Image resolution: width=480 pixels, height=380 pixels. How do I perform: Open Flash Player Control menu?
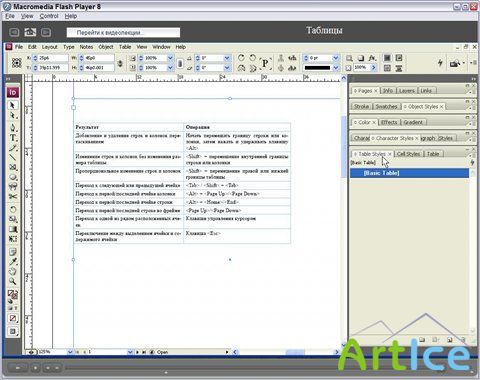tap(49, 16)
